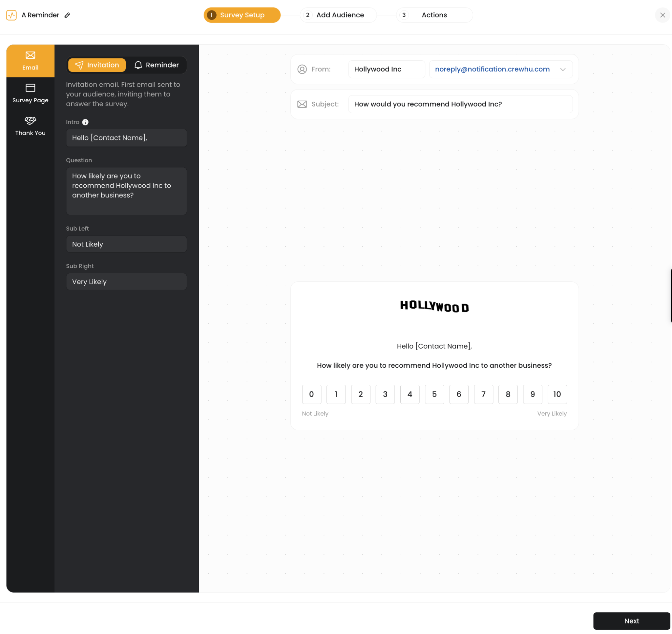
Task: Click the preview greeting 'Hello [Contact Name],'
Action: [x=434, y=346]
